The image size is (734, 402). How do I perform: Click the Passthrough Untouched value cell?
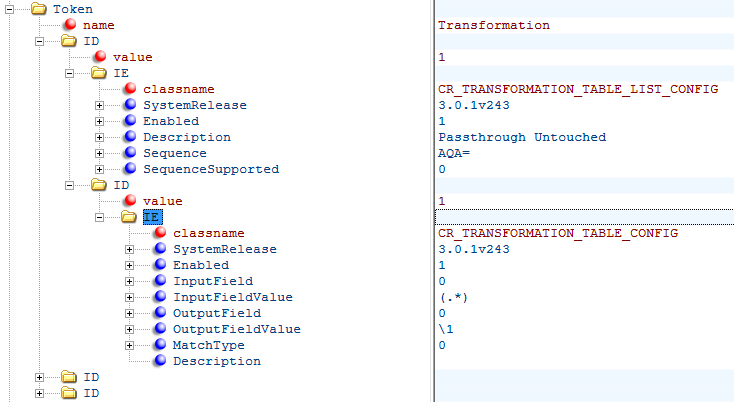point(522,137)
